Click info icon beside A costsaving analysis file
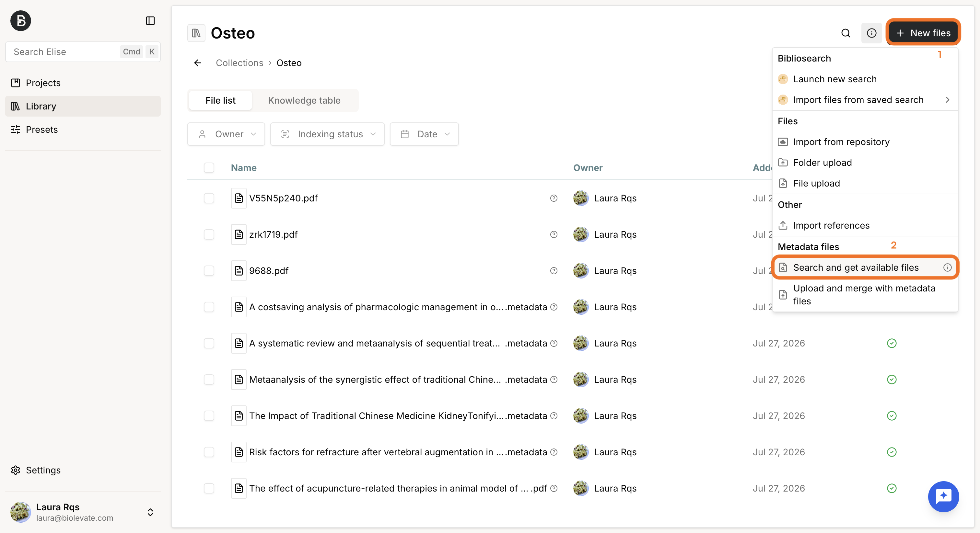 pos(554,307)
